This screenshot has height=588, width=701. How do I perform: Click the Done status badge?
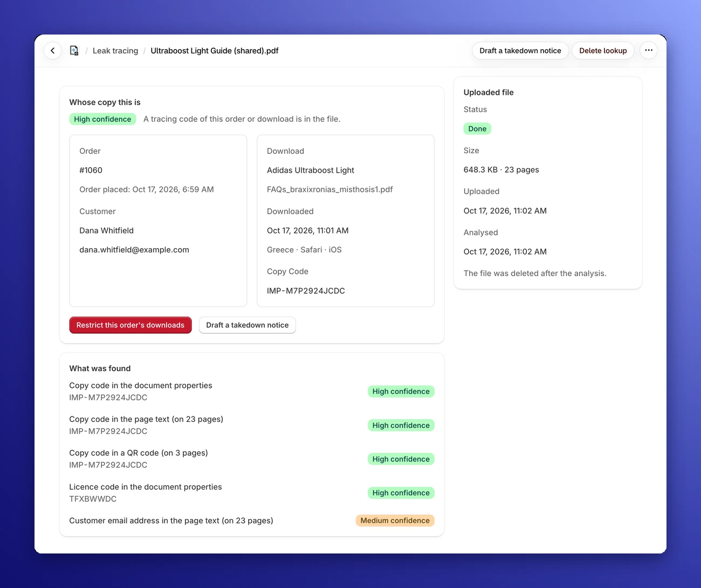(x=477, y=129)
